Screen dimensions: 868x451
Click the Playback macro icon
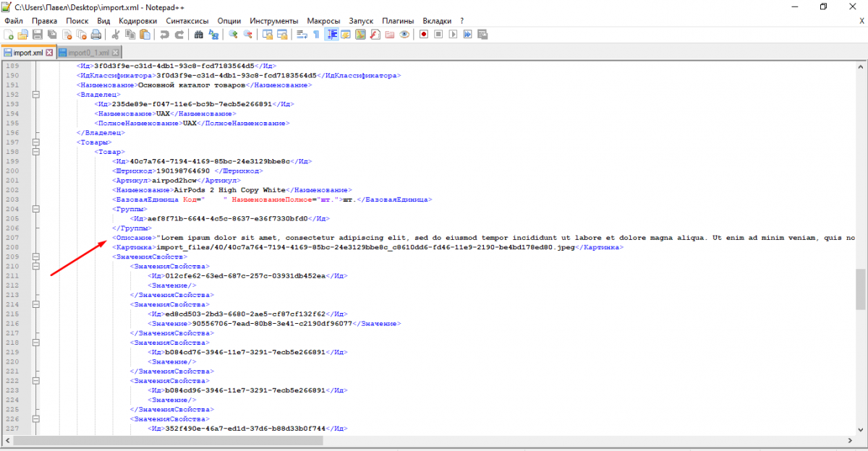click(x=453, y=34)
